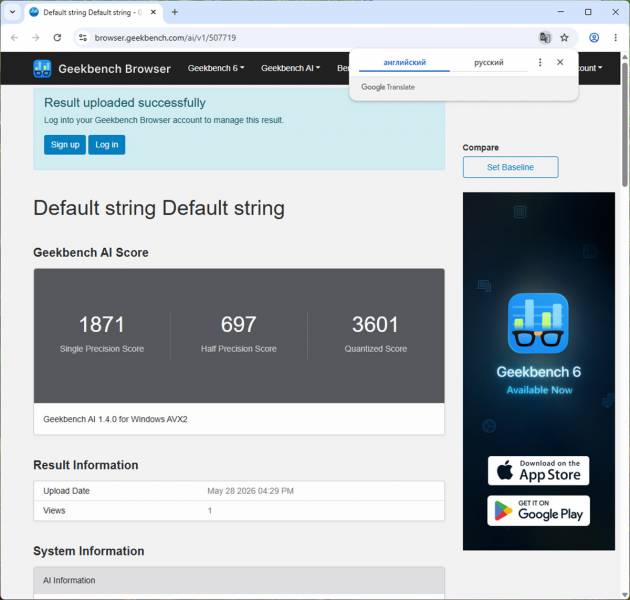Click the Geekbench Browser title link
The width and height of the screenshot is (630, 600).
point(115,69)
